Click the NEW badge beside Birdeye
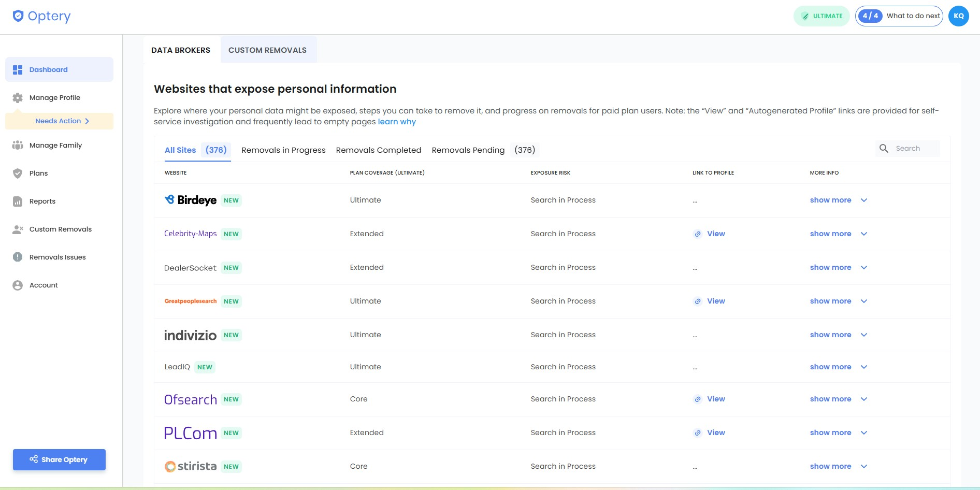The width and height of the screenshot is (980, 490). pos(231,200)
